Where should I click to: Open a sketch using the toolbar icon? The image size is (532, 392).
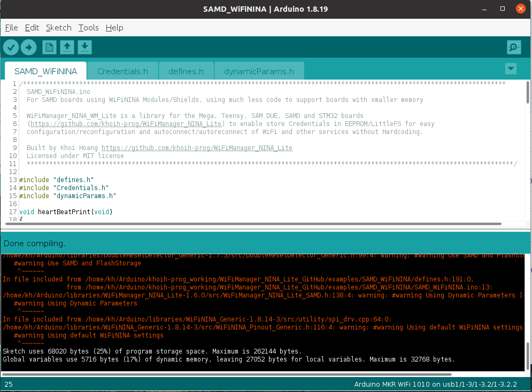[66, 47]
